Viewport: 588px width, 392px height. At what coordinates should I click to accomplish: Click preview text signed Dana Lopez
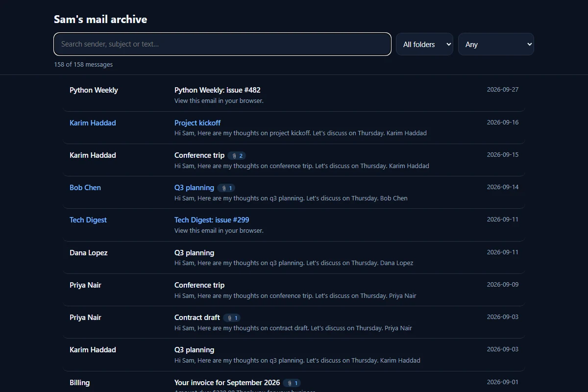[x=294, y=263]
